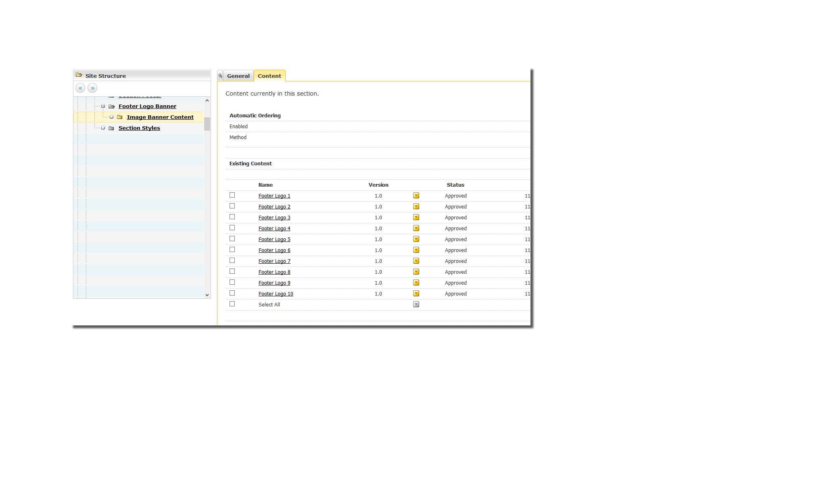Viewport: 827px width, 504px height.
Task: Tick the Footer Logo 7 checkbox
Action: pos(232,260)
